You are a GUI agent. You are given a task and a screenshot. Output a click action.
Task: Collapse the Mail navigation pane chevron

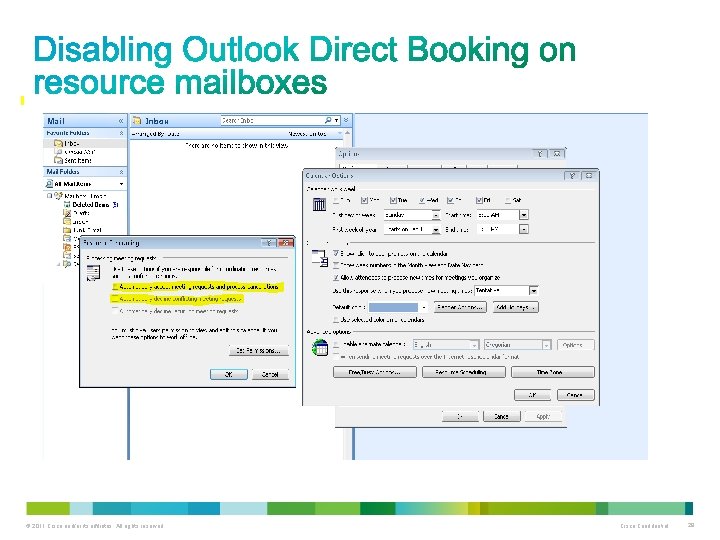coord(121,121)
